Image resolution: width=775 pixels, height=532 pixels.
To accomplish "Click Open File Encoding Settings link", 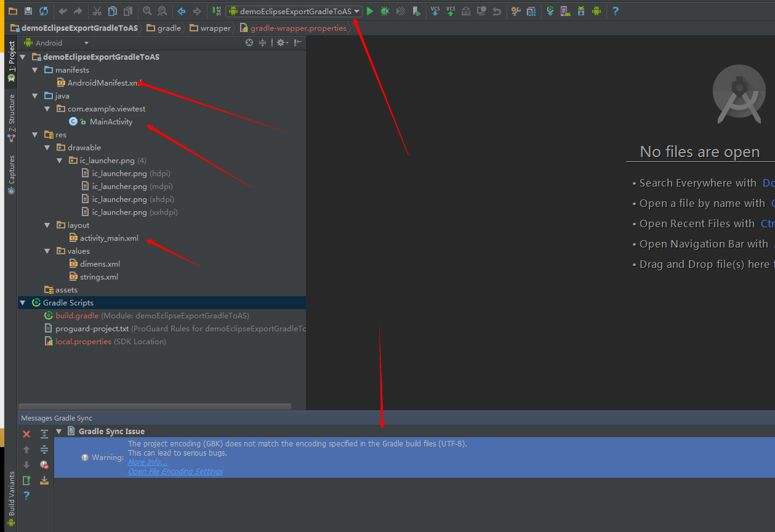I will pyautogui.click(x=175, y=472).
